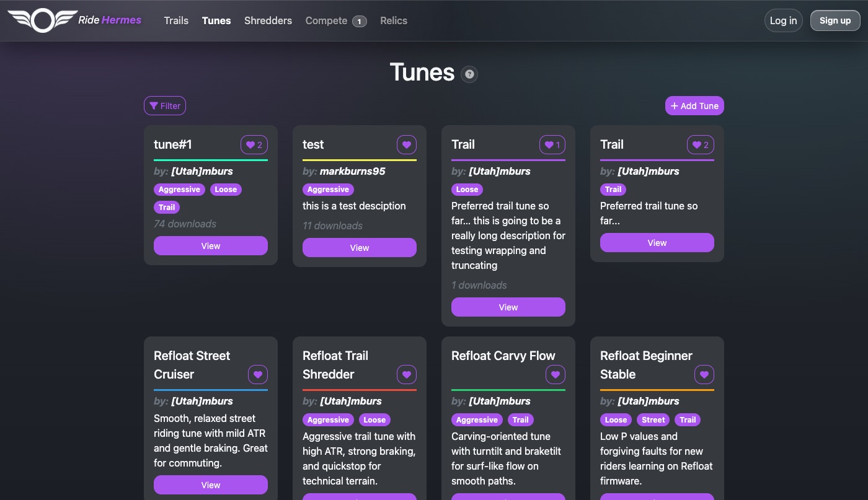Viewport: 868px width, 500px height.
Task: Click the Ride Hermes winged logo
Action: click(x=42, y=20)
